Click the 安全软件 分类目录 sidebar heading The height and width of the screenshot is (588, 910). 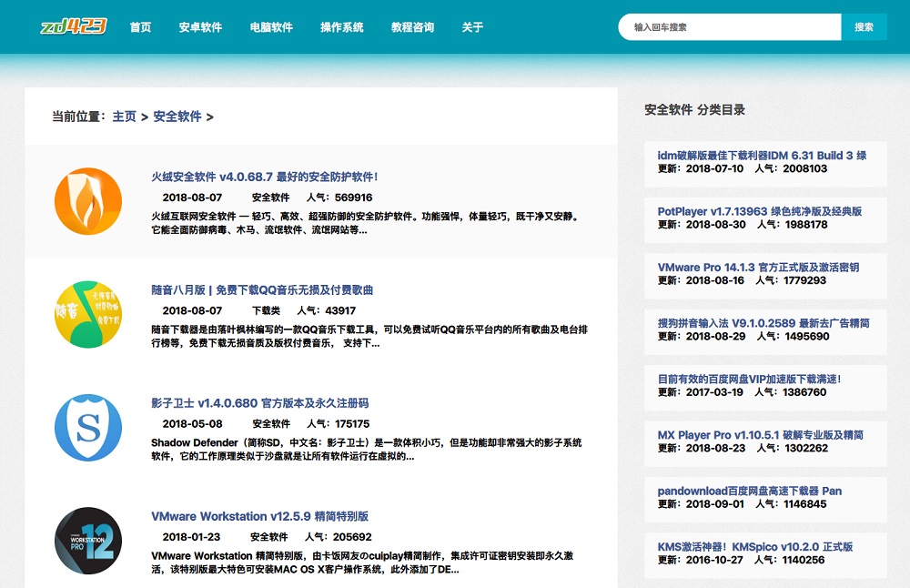694,110
